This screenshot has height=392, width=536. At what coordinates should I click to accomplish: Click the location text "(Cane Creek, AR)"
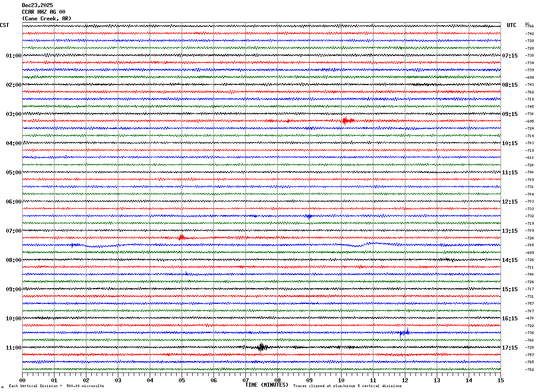(x=47, y=18)
